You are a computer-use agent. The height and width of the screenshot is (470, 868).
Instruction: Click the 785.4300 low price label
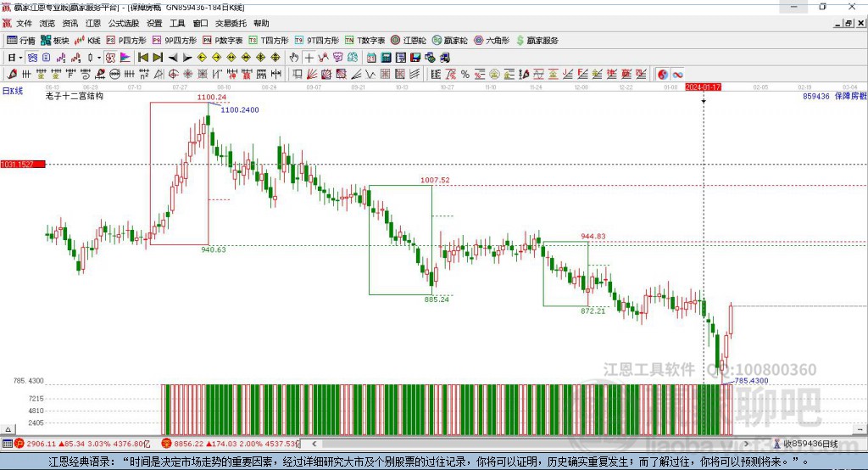coord(751,381)
